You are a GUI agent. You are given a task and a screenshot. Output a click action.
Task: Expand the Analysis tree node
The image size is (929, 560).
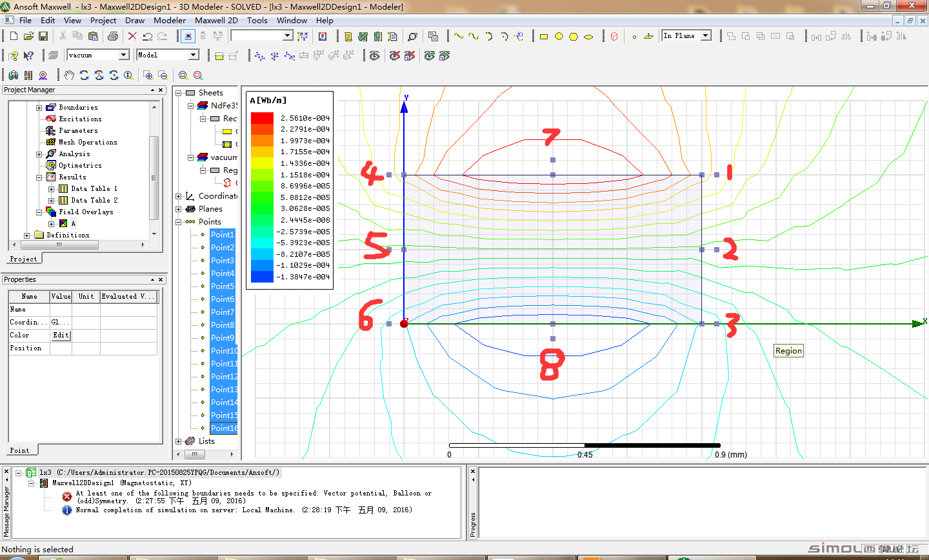point(39,154)
